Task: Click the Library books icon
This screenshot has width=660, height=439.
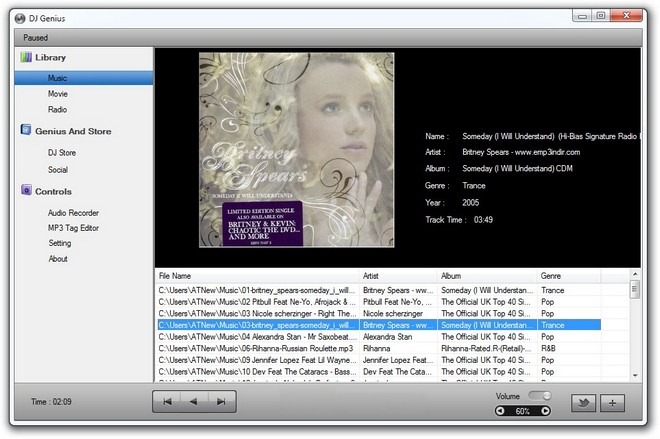Action: [26, 57]
